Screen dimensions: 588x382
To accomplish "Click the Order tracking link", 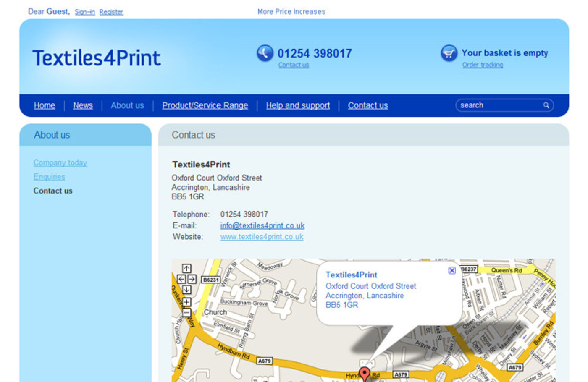I will coord(483,65).
